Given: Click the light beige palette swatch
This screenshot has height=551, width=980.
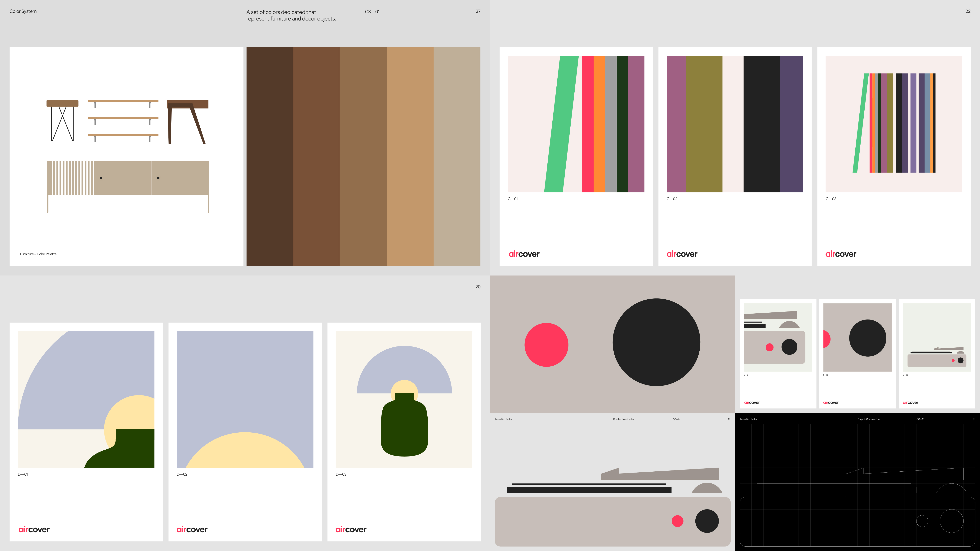Looking at the screenshot, I should click(457, 156).
